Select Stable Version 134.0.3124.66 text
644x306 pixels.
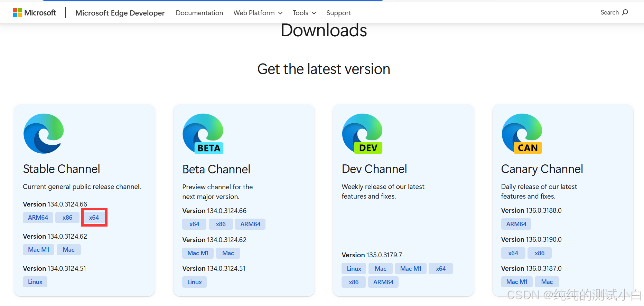coord(55,204)
